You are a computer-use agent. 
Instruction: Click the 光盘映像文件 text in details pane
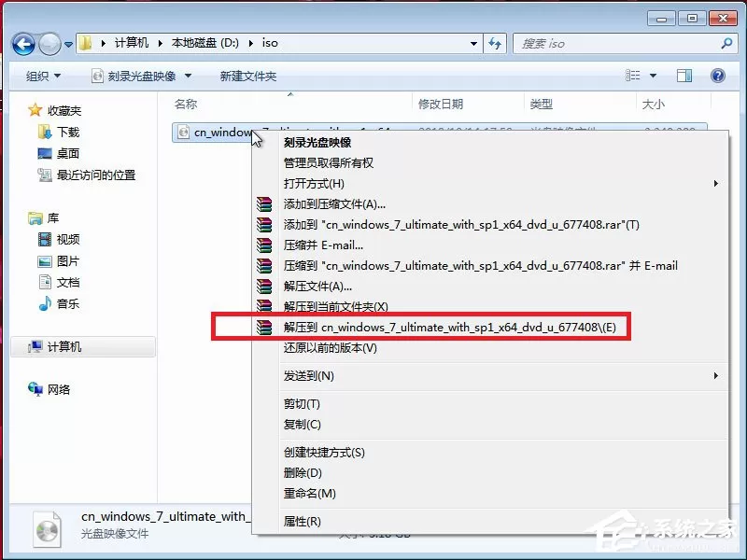(x=115, y=533)
